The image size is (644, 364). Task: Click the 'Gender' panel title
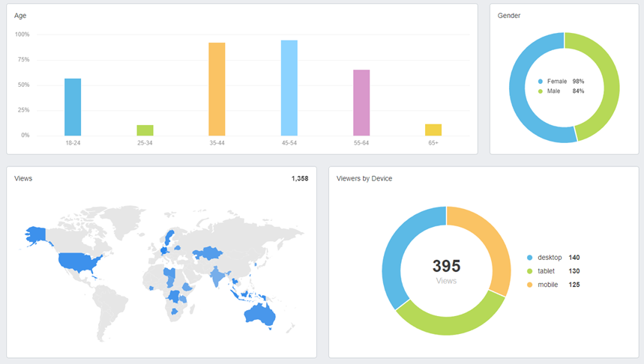(x=509, y=16)
